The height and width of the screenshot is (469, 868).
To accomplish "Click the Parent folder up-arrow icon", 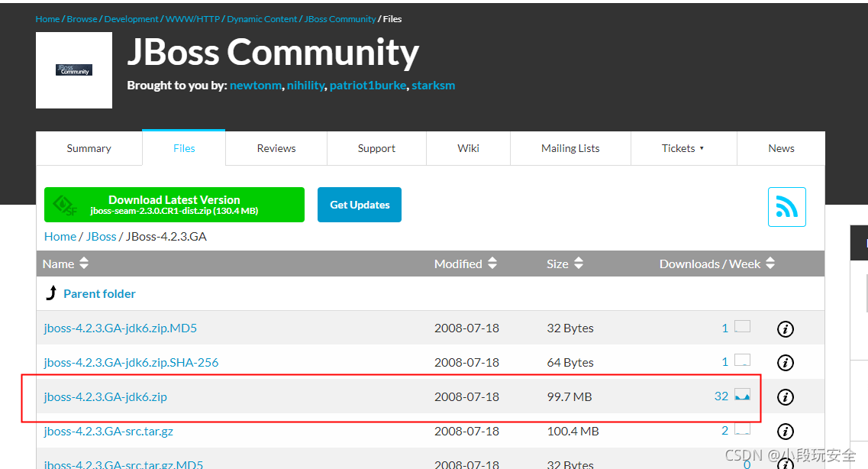I will (51, 293).
